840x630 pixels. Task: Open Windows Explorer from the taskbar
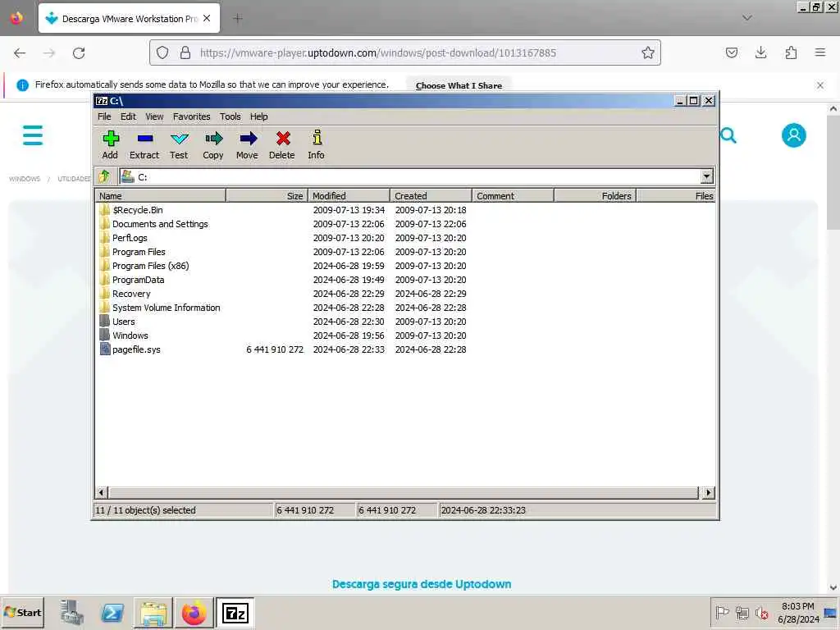point(153,613)
